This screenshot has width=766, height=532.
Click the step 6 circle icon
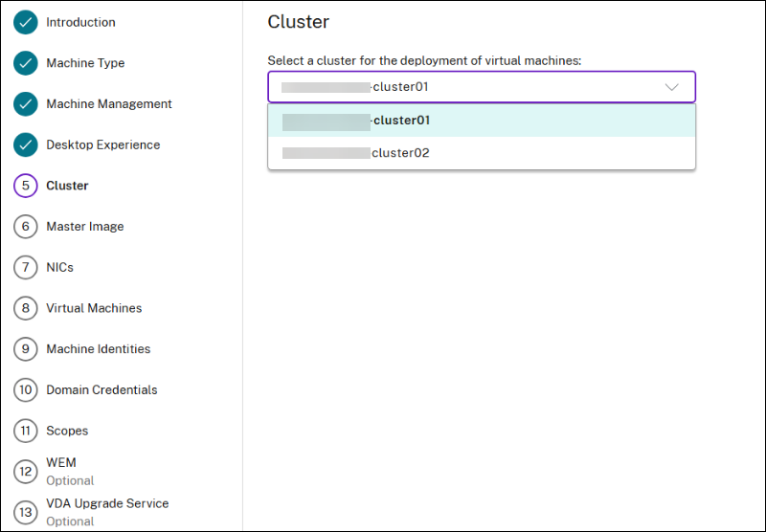(26, 227)
